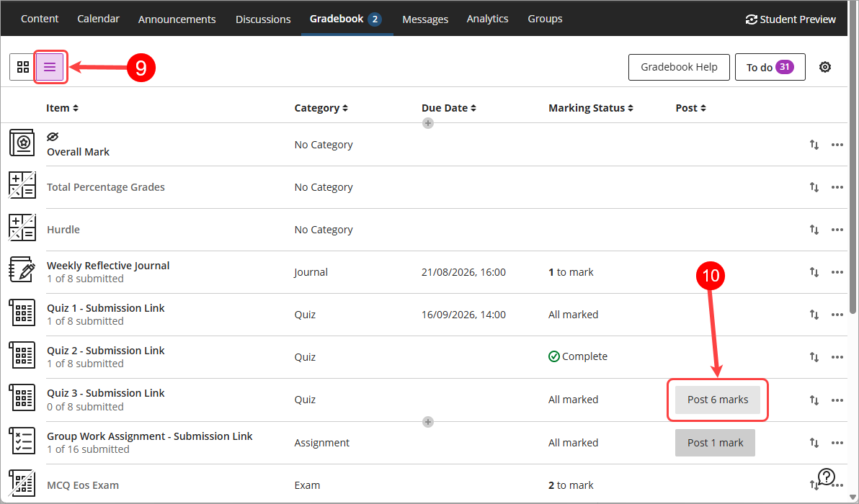The image size is (859, 504).
Task: Open more options for Quiz 3
Action: 837,400
